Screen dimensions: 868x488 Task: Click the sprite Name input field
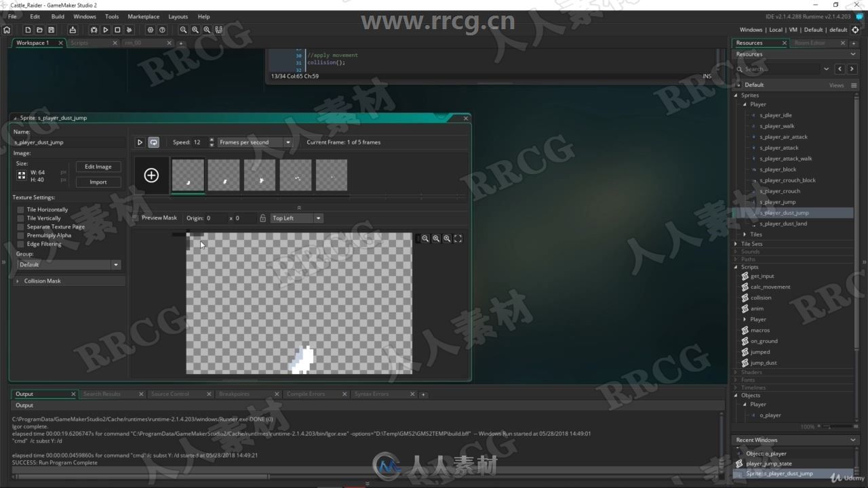68,142
